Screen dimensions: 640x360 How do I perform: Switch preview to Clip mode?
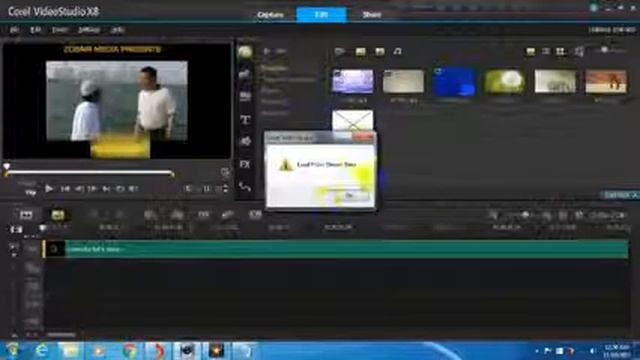[31, 192]
